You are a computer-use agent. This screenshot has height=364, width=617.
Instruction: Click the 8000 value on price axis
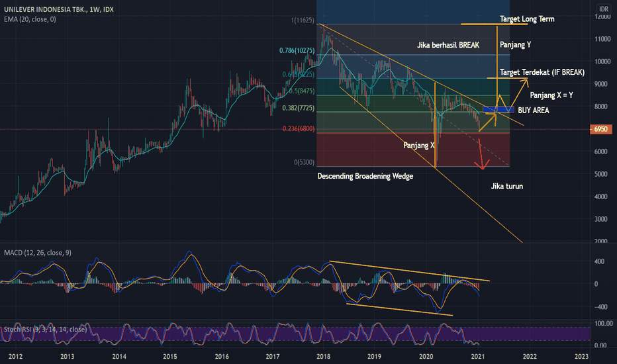coord(602,107)
